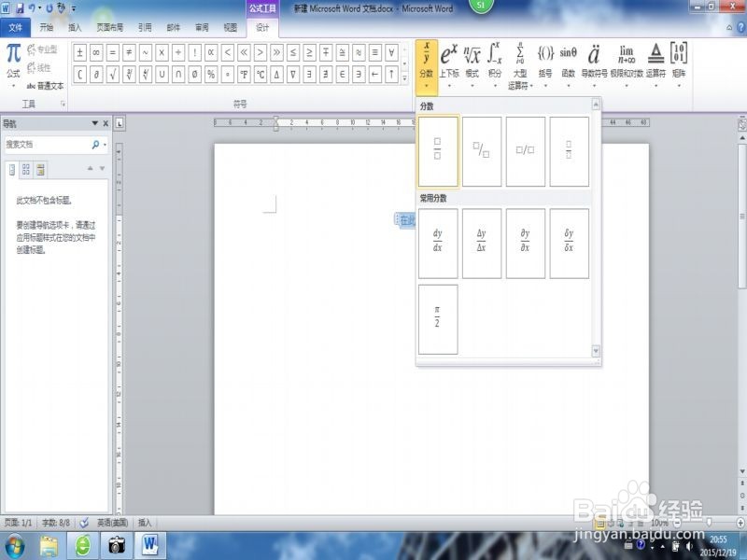Insert the union symbol
The height and width of the screenshot is (560, 747).
[162, 75]
